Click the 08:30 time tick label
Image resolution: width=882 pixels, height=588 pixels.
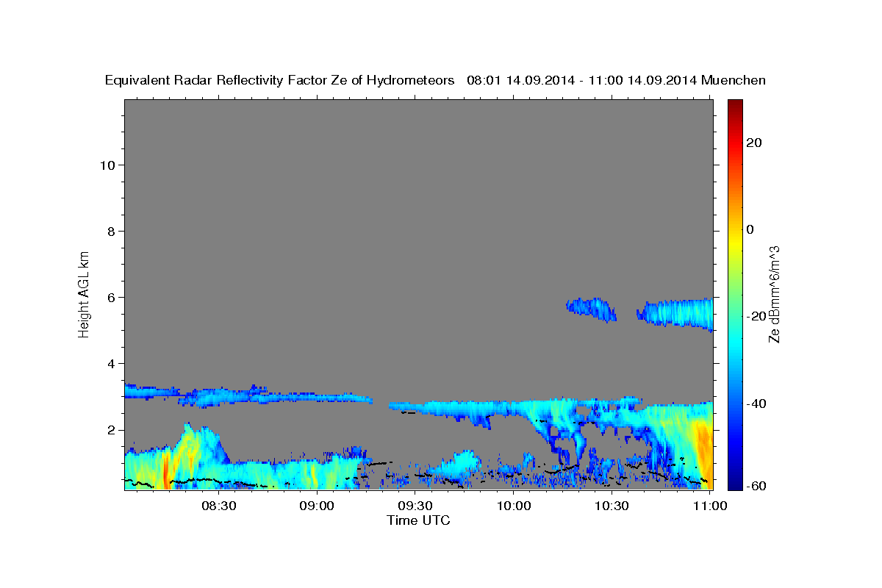[x=220, y=506]
